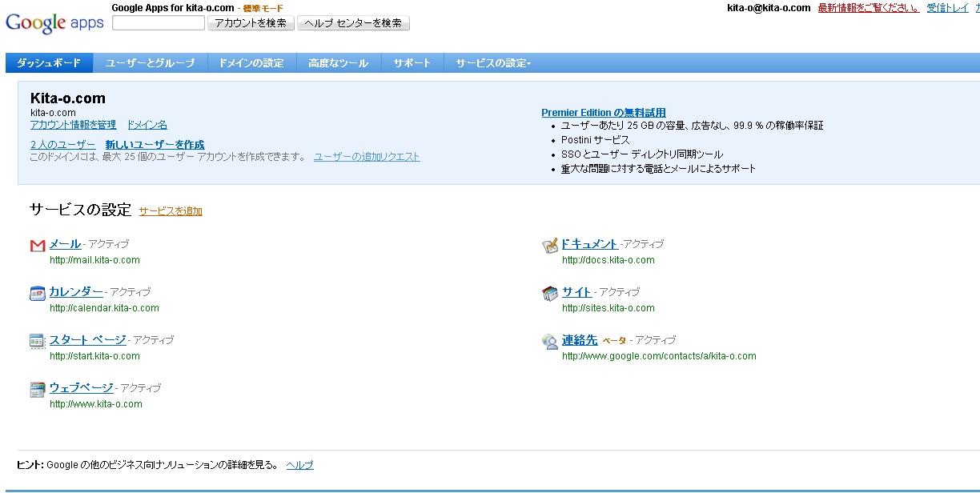The width and height of the screenshot is (980, 493).
Task: Click the サービスの設定 section heading
Action: pos(80,210)
